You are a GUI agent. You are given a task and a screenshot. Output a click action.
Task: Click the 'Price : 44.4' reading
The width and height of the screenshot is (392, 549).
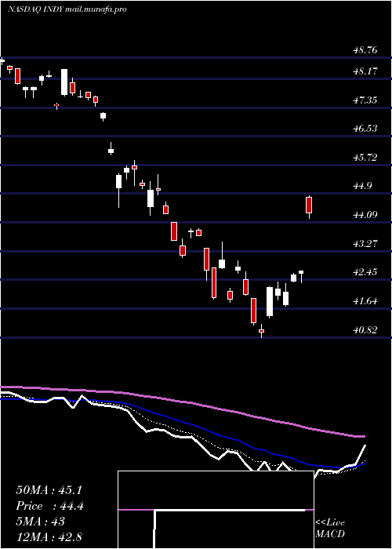point(49,506)
